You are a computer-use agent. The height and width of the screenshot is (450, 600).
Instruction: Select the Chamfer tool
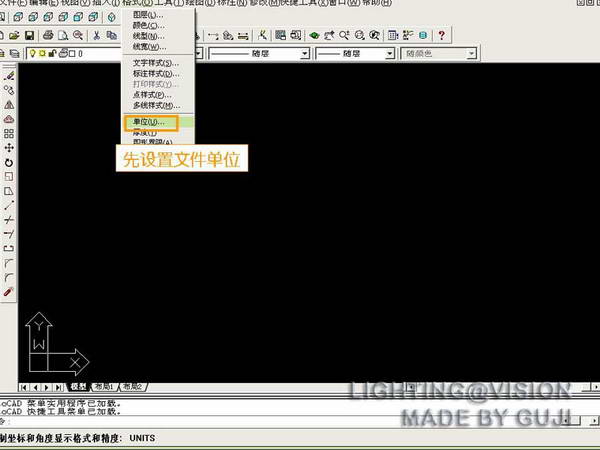pyautogui.click(x=9, y=263)
